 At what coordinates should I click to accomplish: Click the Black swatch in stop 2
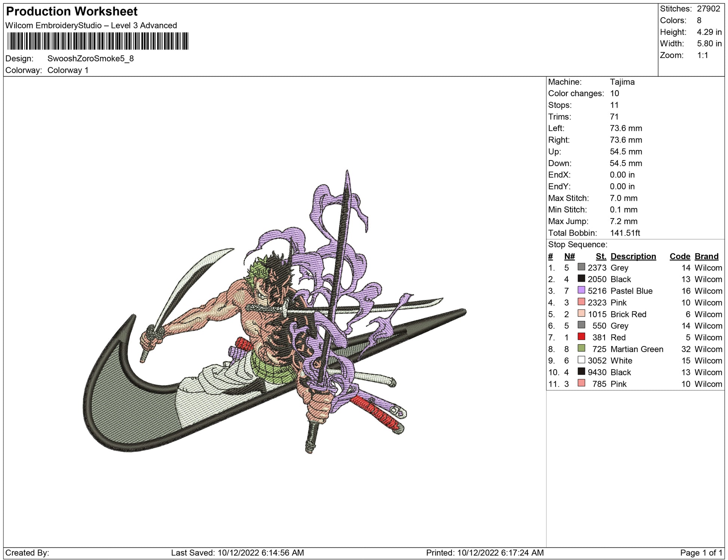click(581, 278)
